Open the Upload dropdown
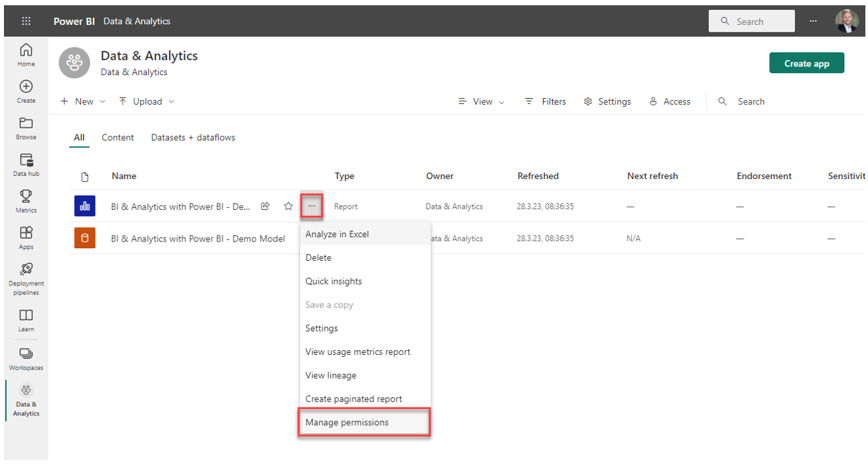 (147, 101)
